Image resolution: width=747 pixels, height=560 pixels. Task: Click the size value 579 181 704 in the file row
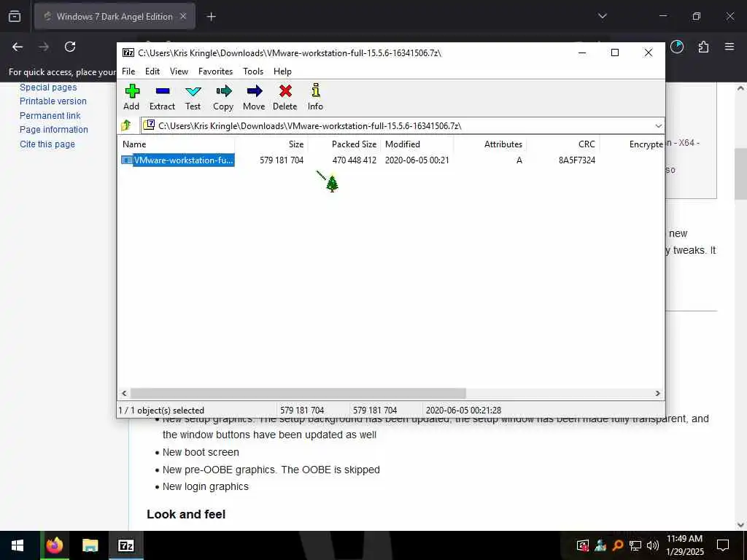(x=282, y=160)
